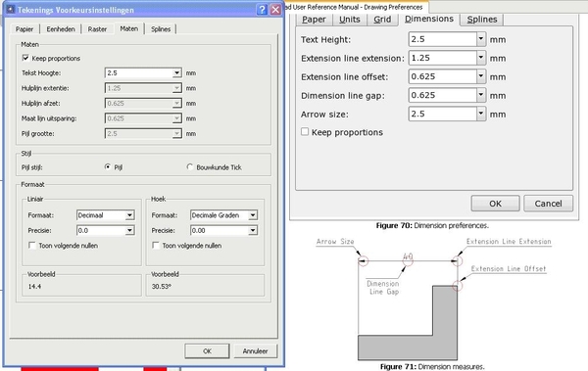Expand the Hoek Precisie dropdown
Image resolution: width=588 pixels, height=371 pixels.
click(x=253, y=230)
